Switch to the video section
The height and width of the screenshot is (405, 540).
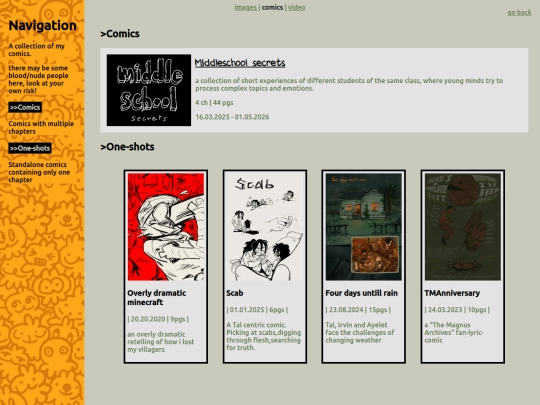[x=297, y=7]
